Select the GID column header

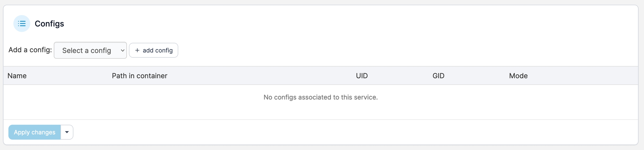438,76
